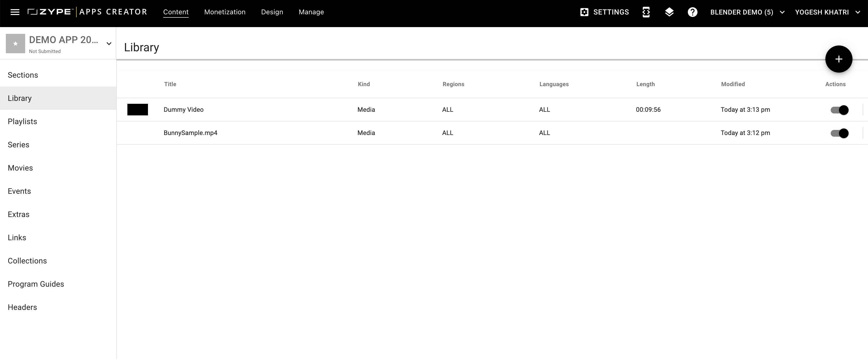Open Events in the sidebar
This screenshot has width=868, height=359.
[58, 191]
